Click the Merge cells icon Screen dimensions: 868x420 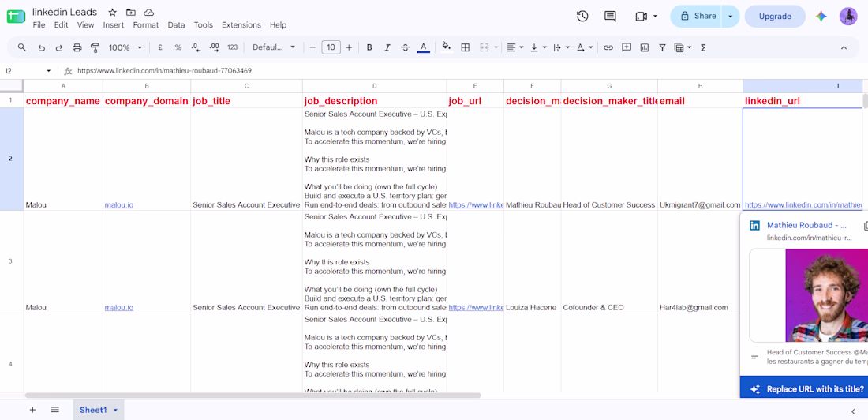pyautogui.click(x=485, y=47)
